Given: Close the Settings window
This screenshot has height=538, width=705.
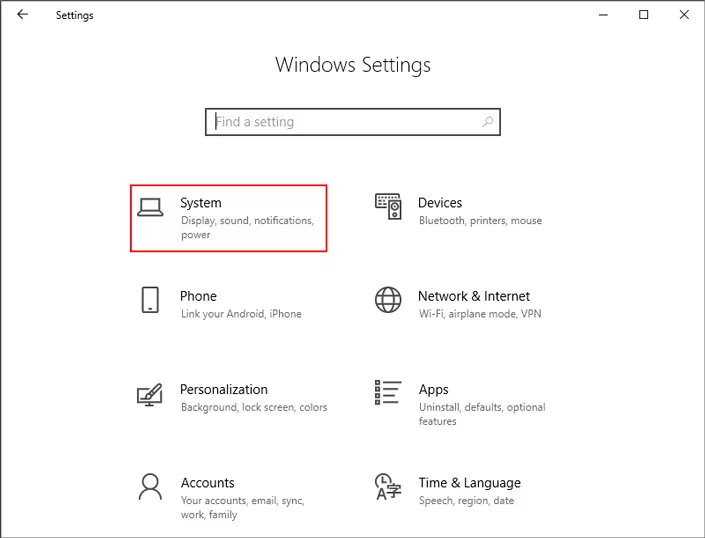Looking at the screenshot, I should [684, 15].
